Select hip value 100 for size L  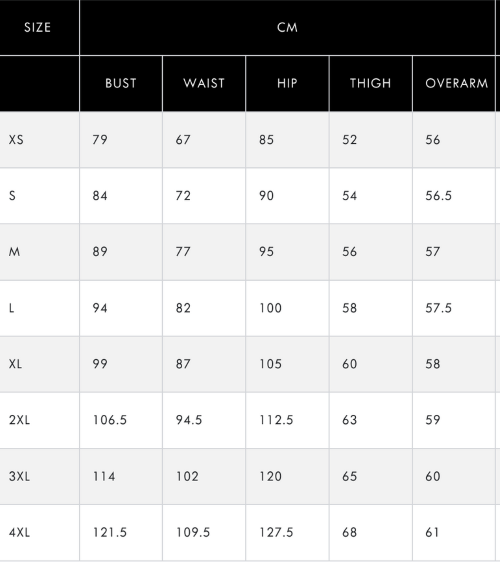tap(270, 308)
